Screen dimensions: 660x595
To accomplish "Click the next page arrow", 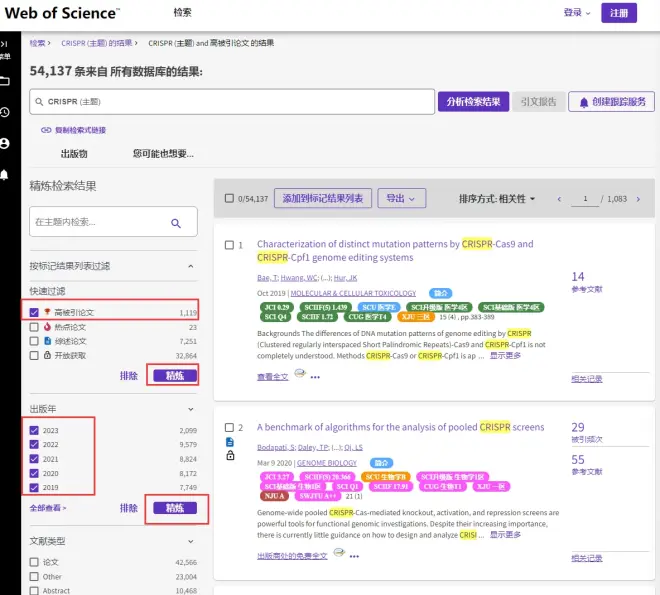I will (638, 199).
